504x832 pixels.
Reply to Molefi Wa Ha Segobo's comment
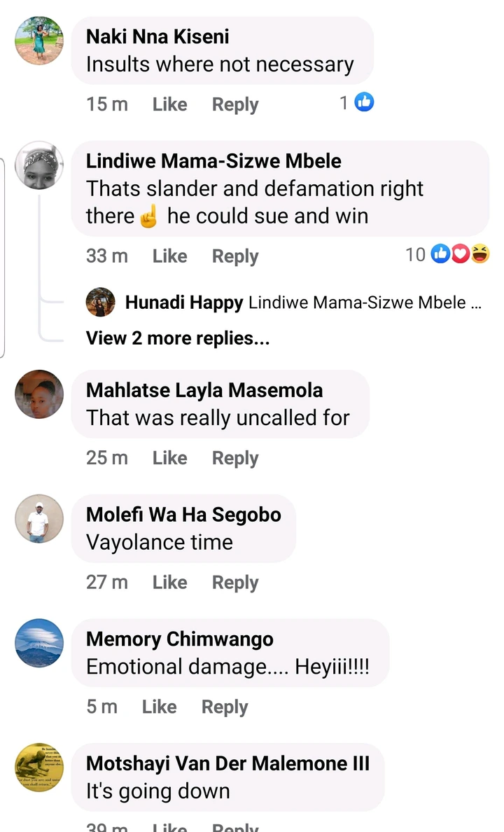(x=235, y=583)
